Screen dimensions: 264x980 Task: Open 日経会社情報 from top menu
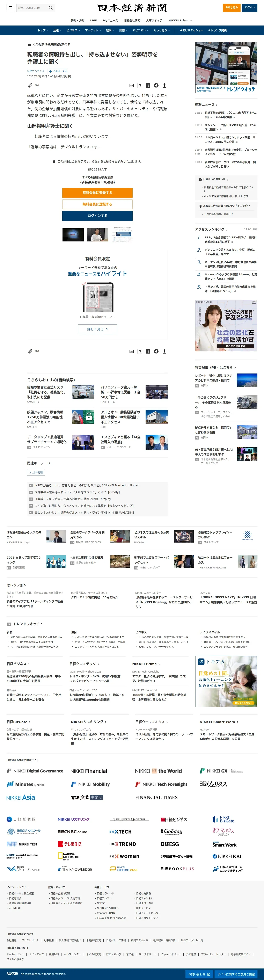click(132, 21)
